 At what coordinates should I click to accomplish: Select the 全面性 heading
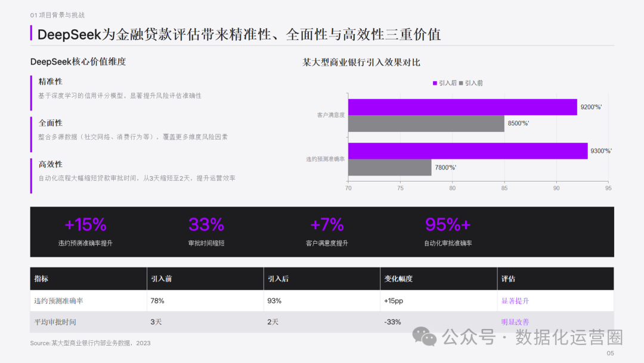click(x=51, y=123)
